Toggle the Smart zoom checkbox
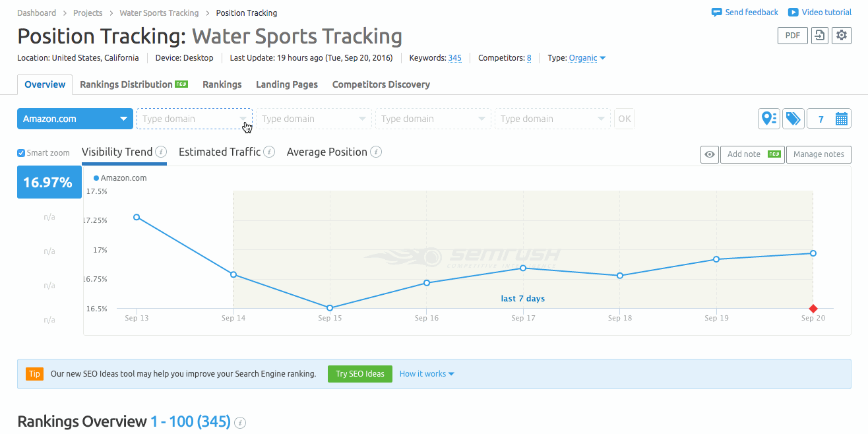The height and width of the screenshot is (434, 868). click(x=20, y=152)
